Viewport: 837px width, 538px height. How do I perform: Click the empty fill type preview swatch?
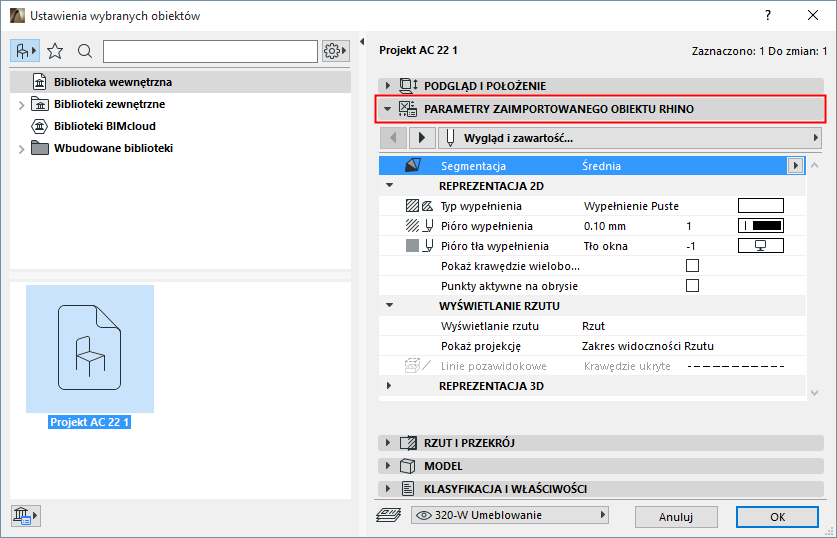tap(761, 205)
